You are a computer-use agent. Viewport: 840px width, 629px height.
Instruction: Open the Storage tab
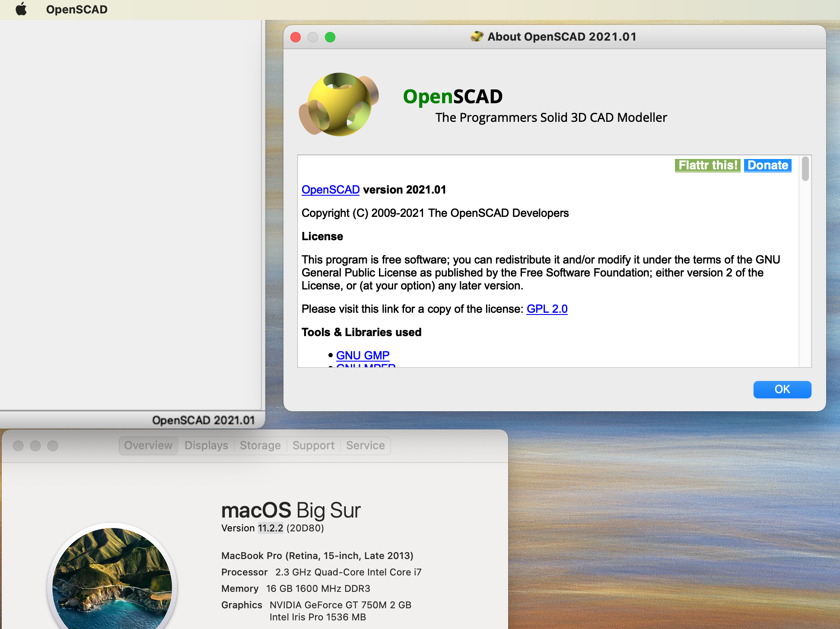click(x=260, y=445)
